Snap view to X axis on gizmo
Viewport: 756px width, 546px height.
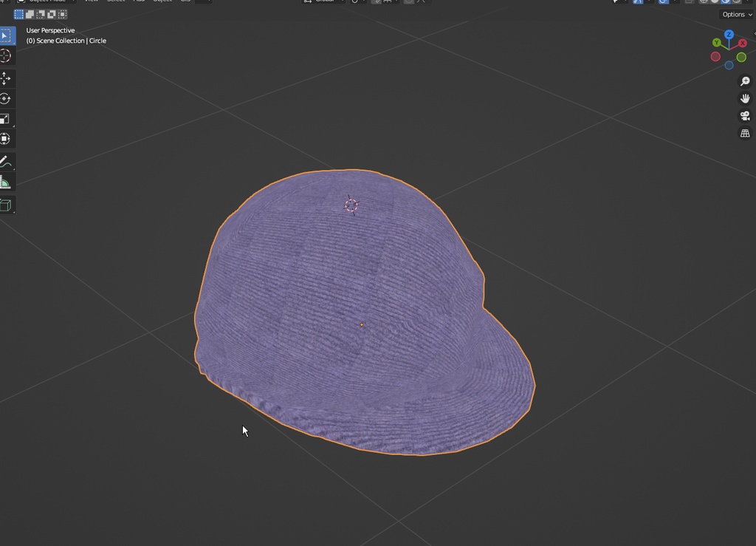(x=743, y=44)
